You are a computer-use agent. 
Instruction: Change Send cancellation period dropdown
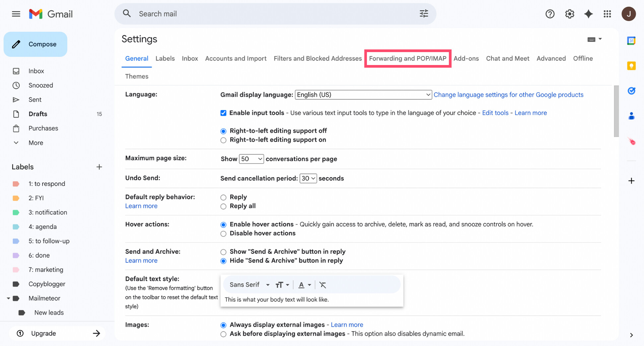point(308,178)
